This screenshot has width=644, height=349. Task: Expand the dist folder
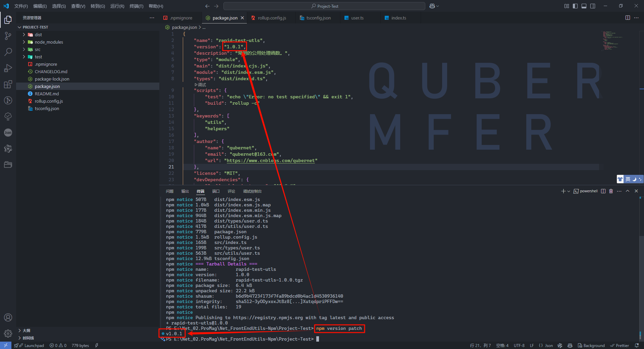coord(38,35)
